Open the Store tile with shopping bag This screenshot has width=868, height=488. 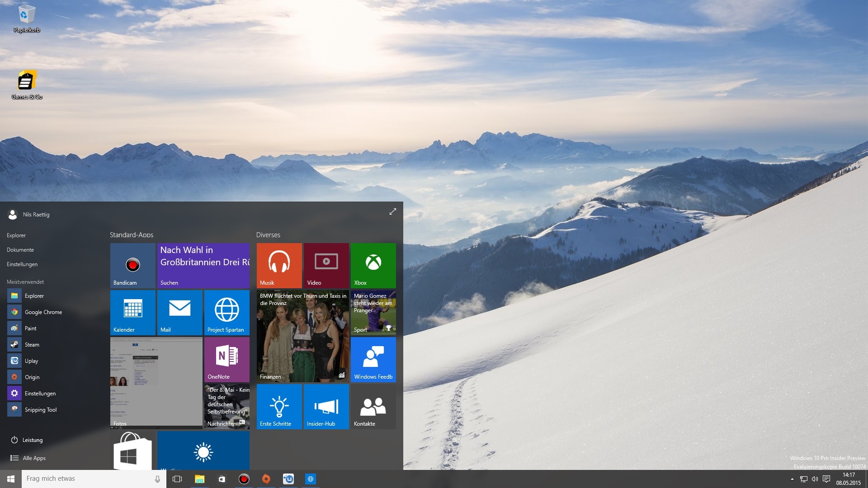click(133, 450)
